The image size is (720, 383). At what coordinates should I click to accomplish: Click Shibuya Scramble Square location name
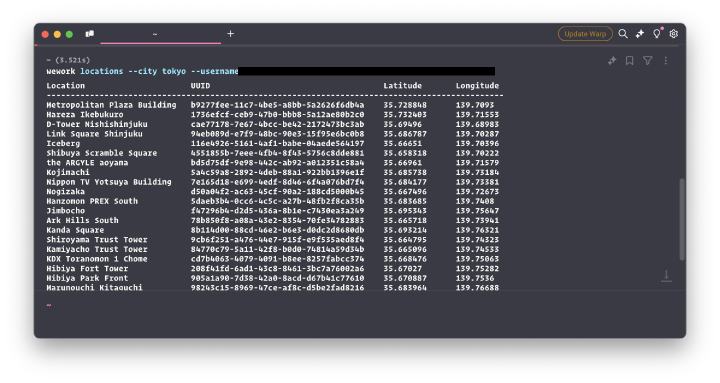point(101,153)
